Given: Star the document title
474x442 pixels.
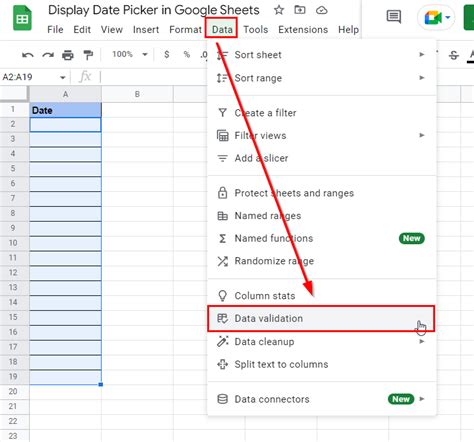Looking at the screenshot, I should 279,10.
